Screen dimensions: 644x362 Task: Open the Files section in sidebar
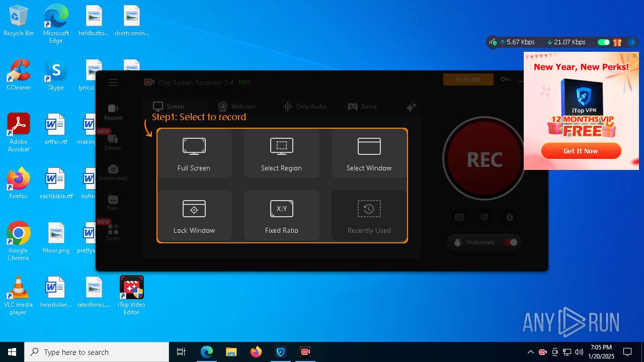coord(113,203)
